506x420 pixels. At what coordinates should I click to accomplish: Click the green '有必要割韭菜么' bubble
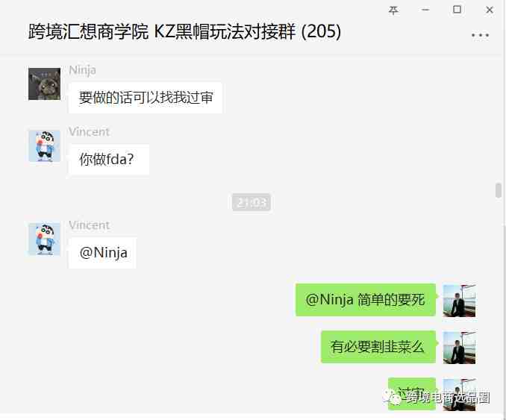(x=378, y=347)
